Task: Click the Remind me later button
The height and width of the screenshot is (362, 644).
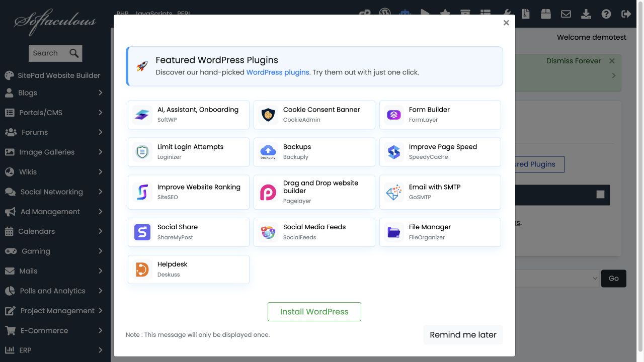Action: pyautogui.click(x=463, y=335)
